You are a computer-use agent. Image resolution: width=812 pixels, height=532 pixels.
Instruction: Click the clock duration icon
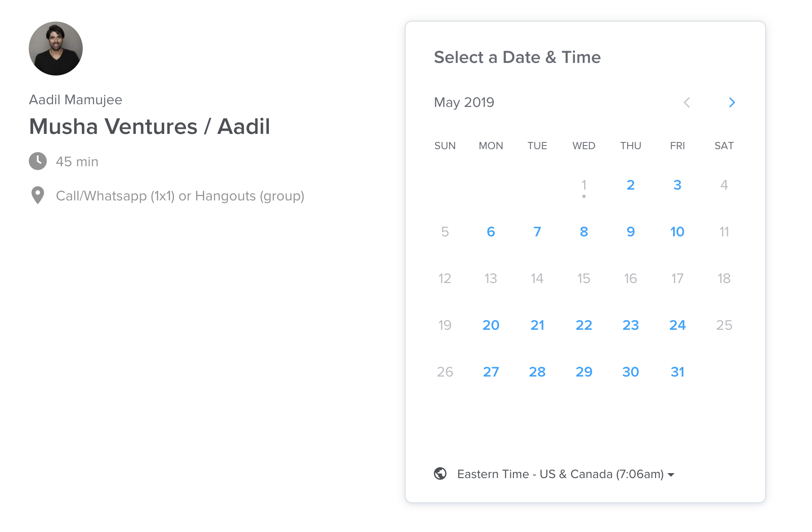point(38,161)
